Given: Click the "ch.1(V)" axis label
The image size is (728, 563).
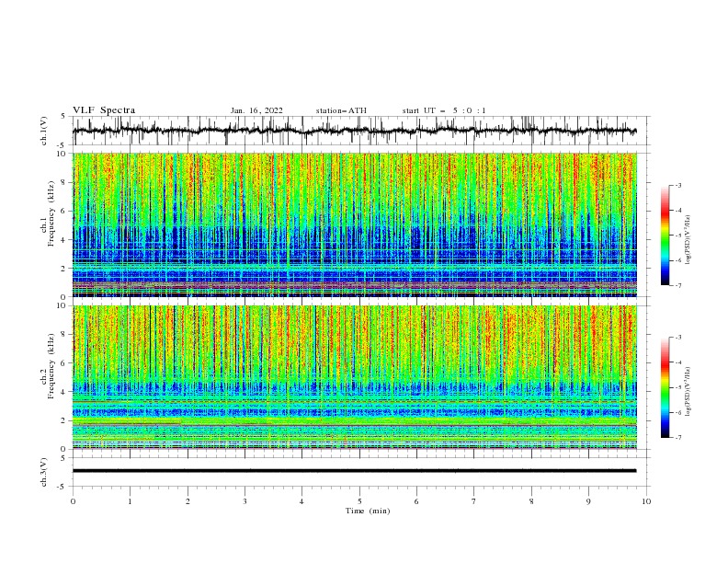Looking at the screenshot, I should tap(44, 131).
